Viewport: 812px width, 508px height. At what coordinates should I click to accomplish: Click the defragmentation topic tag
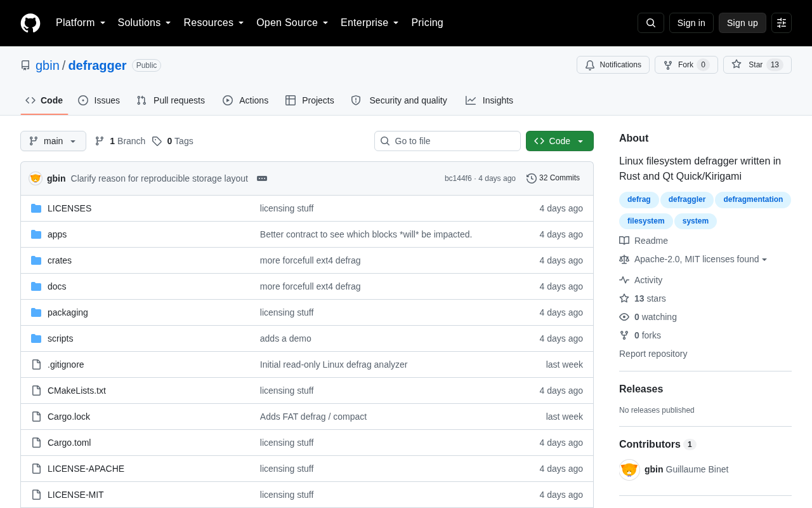click(753, 199)
